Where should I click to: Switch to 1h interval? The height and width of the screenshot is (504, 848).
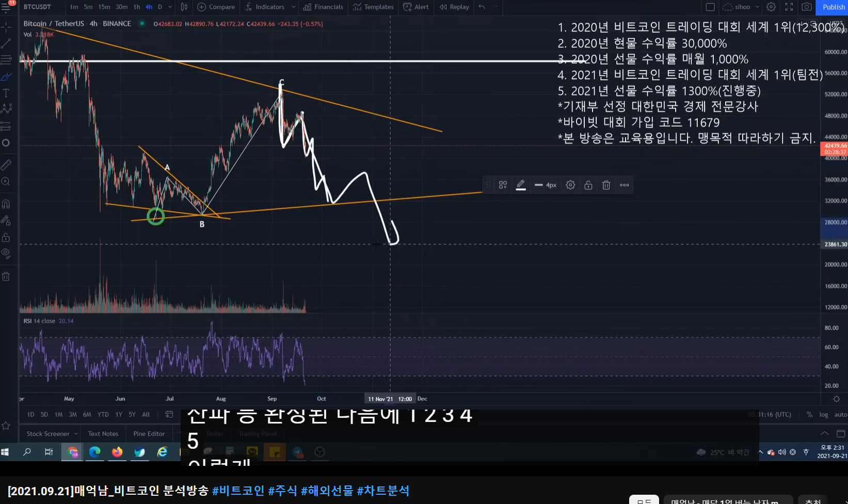137,7
